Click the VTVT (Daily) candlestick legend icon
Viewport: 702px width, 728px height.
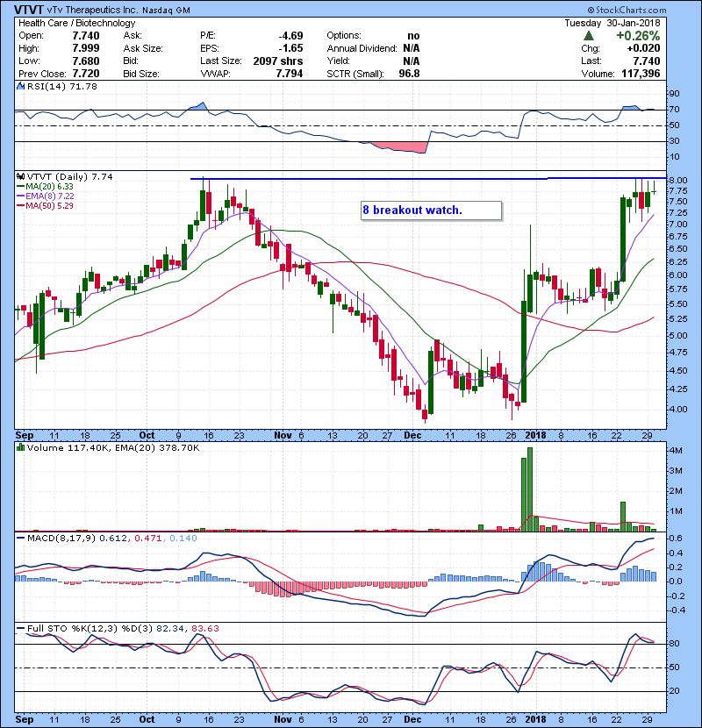point(22,175)
